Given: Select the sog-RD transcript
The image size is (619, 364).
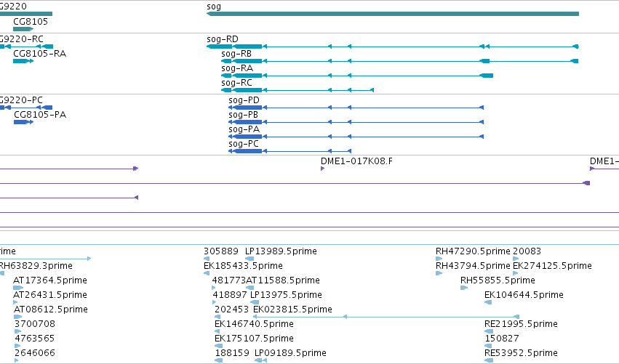Looking at the screenshot, I should click(392, 46).
